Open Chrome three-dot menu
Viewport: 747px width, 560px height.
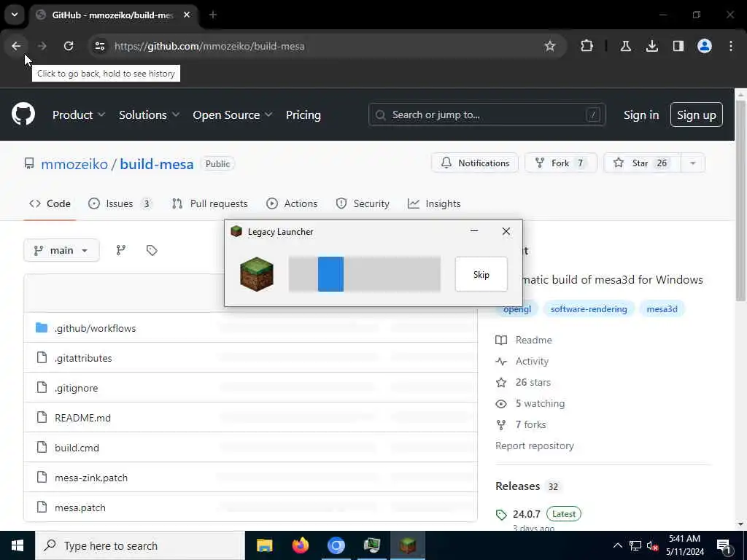[x=731, y=46]
